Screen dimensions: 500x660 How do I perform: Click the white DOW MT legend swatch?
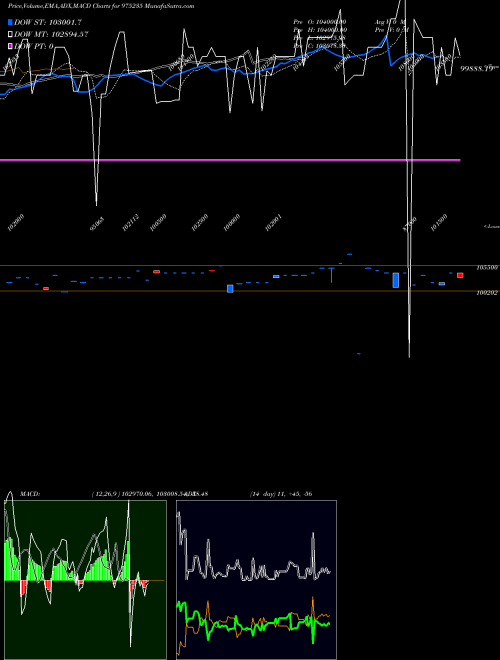10,34
